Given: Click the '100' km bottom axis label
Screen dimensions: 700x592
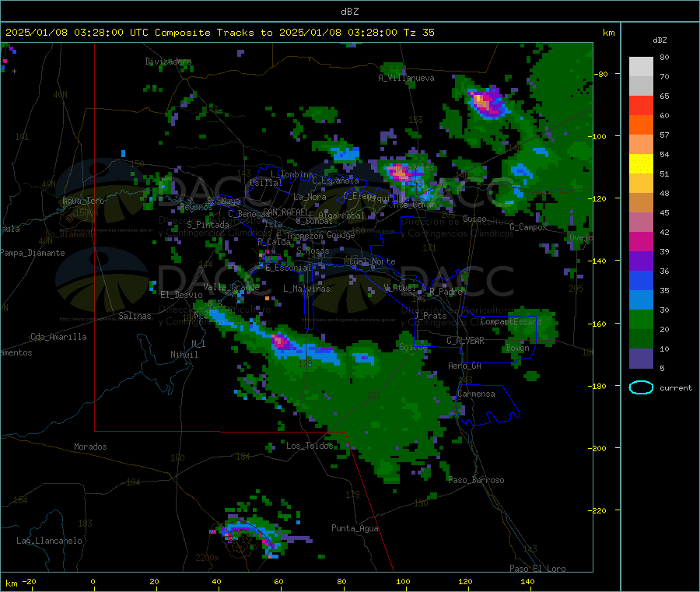Looking at the screenshot, I should (403, 581).
